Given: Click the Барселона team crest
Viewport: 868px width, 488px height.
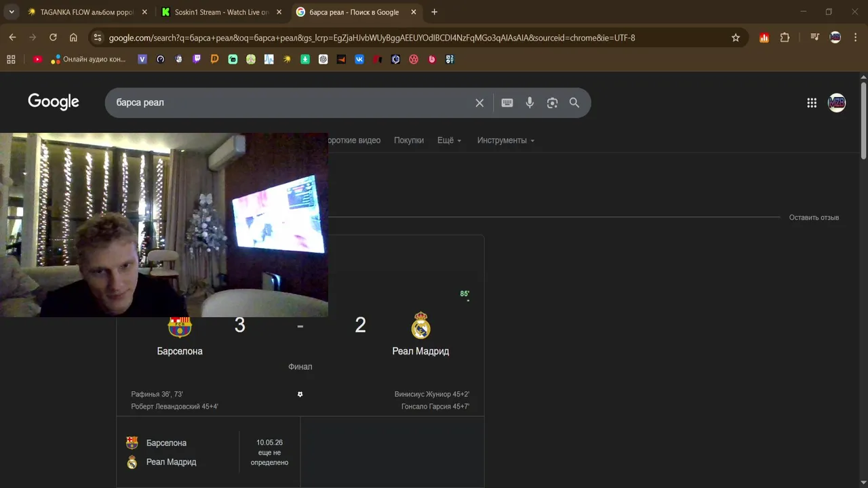Looking at the screenshot, I should click(180, 327).
